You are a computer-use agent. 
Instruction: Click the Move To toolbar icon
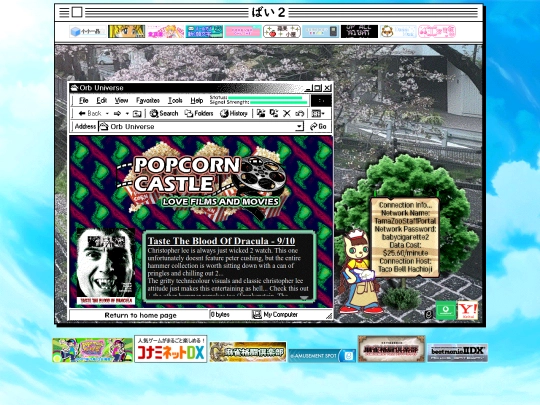coord(261,113)
